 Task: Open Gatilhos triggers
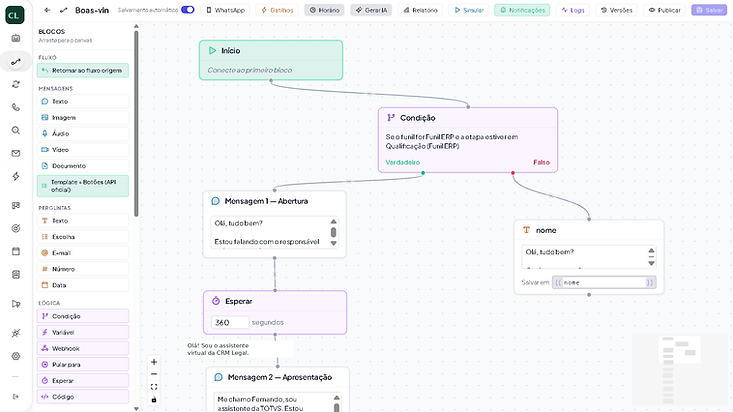click(x=277, y=10)
